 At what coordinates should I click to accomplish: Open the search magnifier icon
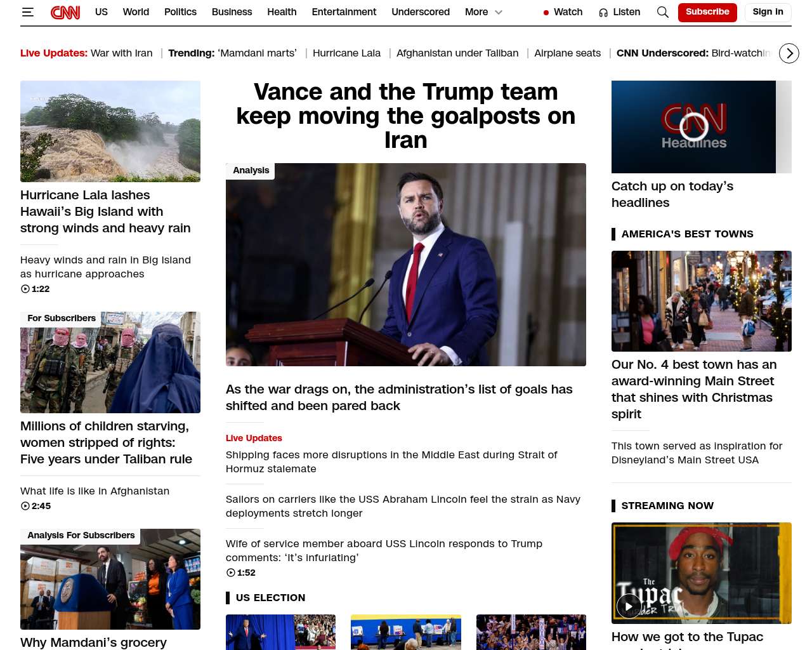[x=663, y=12]
